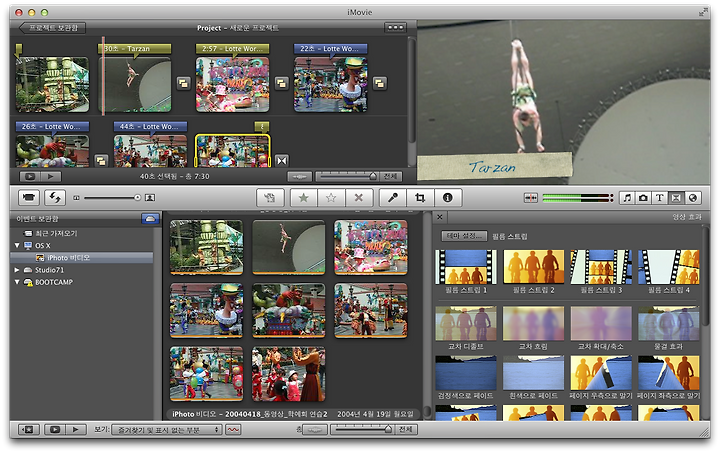
Task: Open the maps and backgrounds globe icon
Action: point(692,198)
